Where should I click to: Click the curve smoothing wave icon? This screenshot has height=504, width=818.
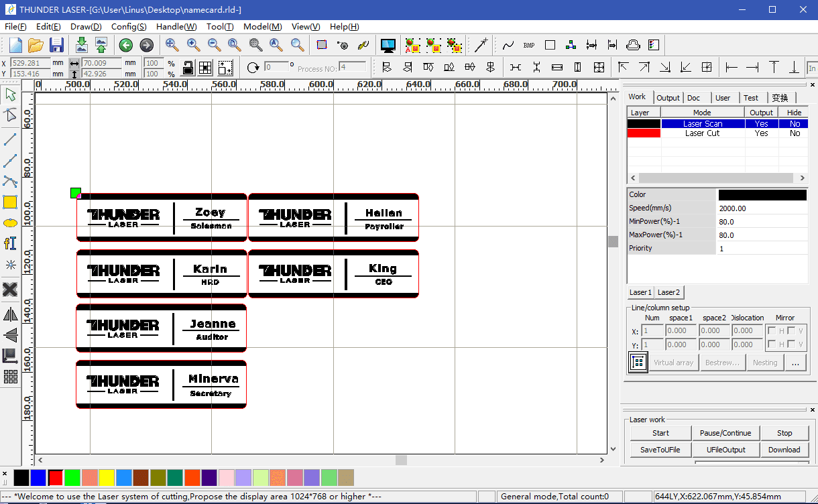[x=508, y=45]
